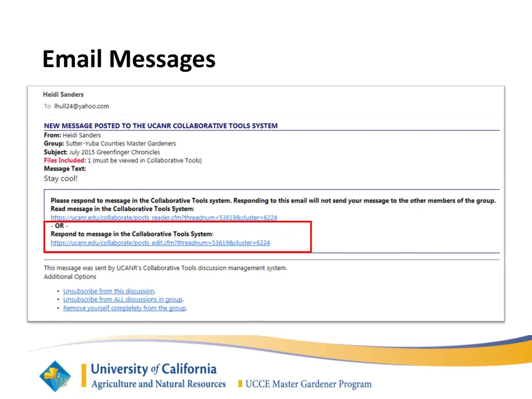Click the From: Heidi Sanders line
532x399 pixels.
pyautogui.click(x=72, y=135)
